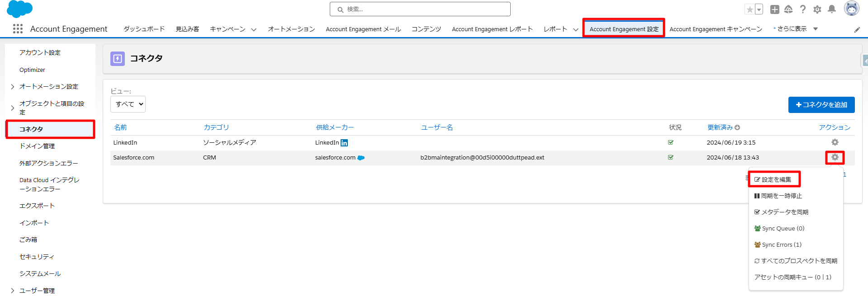The image size is (868, 296).
Task: Sort by the カテゴリ column header
Action: click(x=216, y=127)
